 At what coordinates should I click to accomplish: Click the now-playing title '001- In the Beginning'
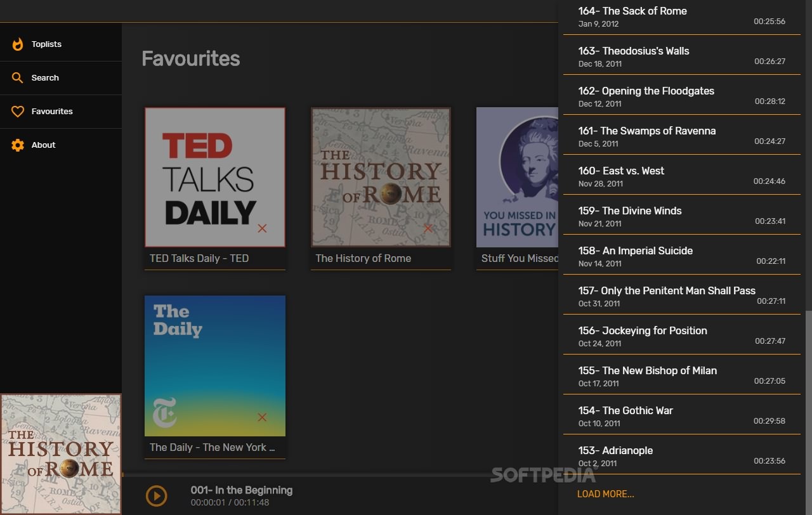point(242,490)
